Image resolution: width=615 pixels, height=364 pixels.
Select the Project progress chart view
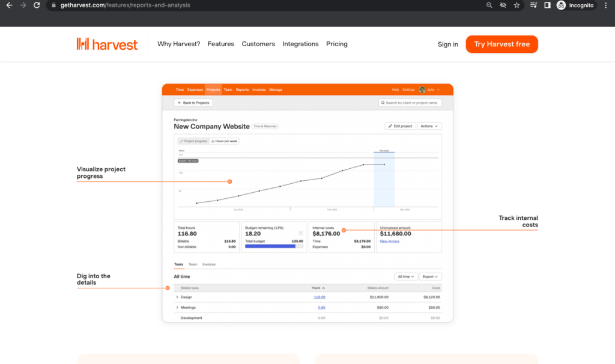[x=193, y=141]
